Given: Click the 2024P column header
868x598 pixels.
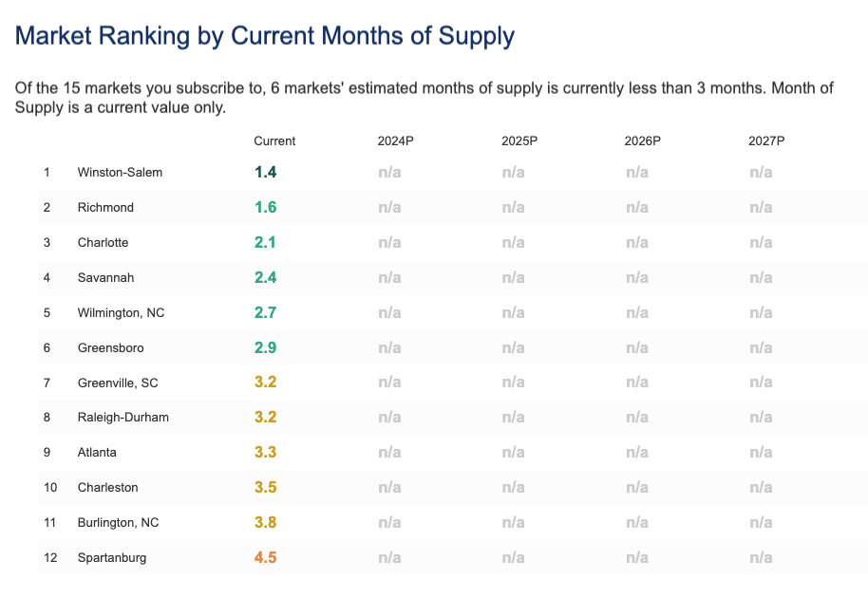Looking at the screenshot, I should point(395,141).
